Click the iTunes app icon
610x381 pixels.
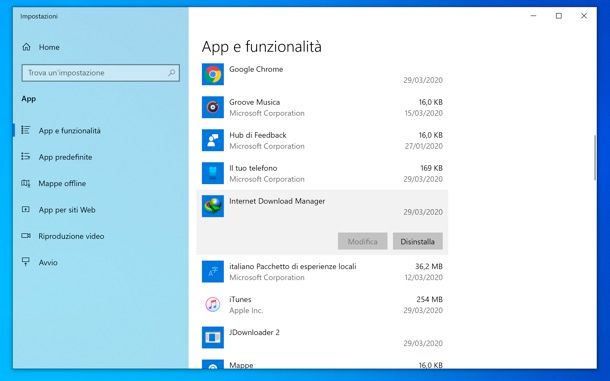pos(213,304)
